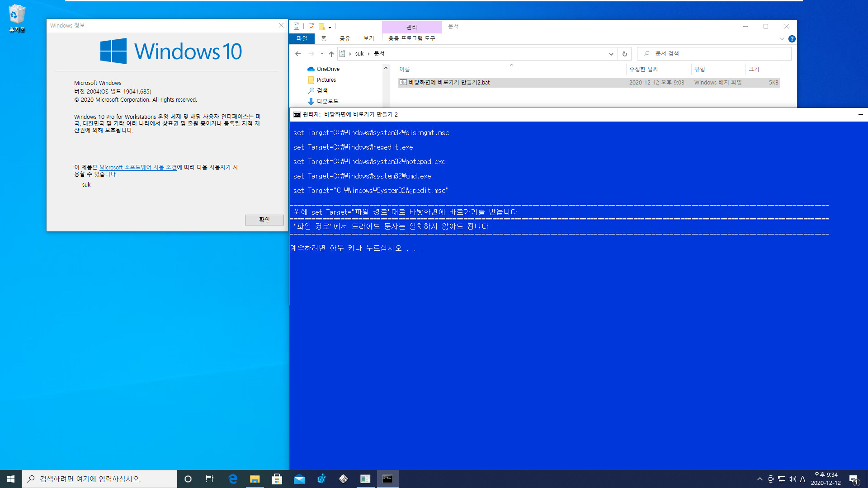Open Mail app from taskbar
Viewport: 868px width, 488px height.
pos(299,479)
